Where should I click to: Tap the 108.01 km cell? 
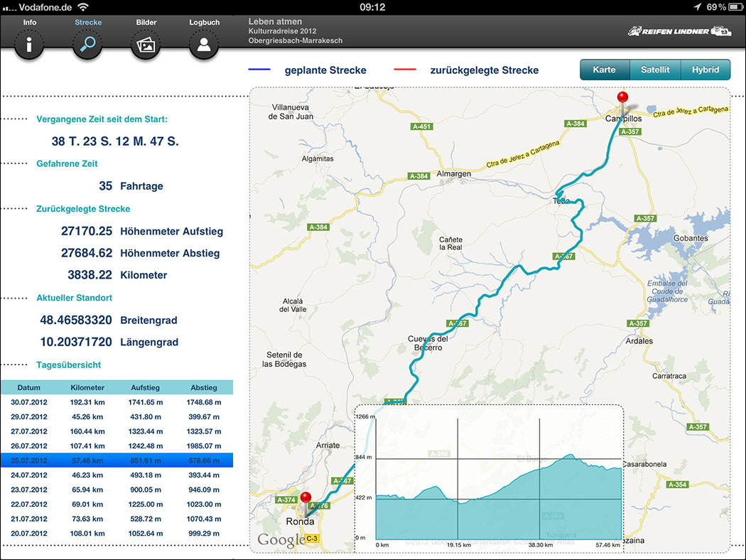point(87,534)
